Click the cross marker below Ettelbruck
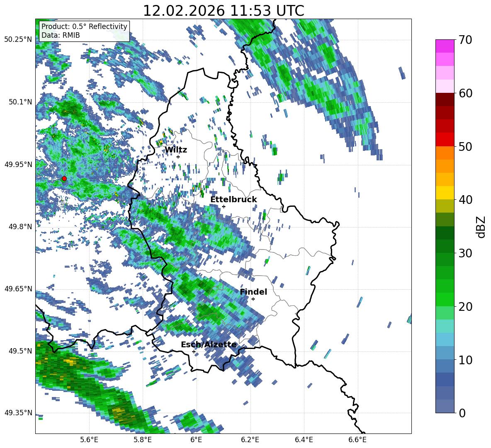Image resolution: width=491 pixels, height=448 pixels. coord(224,206)
